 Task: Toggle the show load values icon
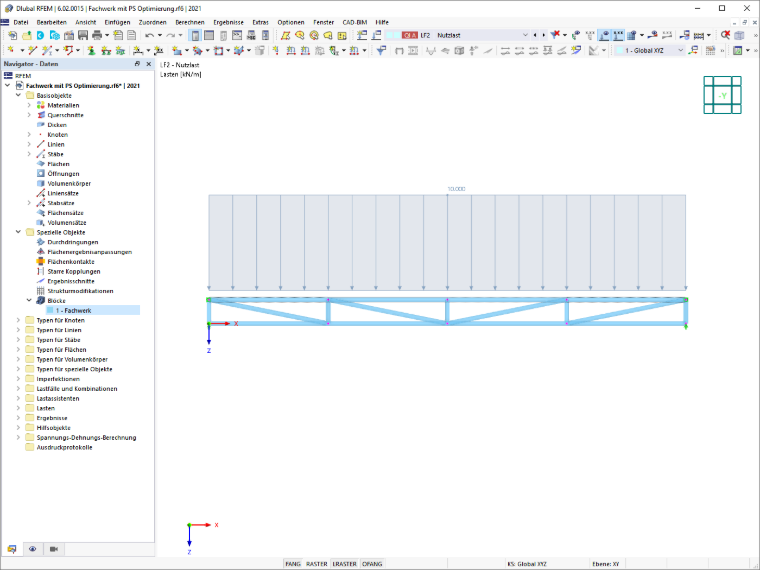tap(618, 35)
